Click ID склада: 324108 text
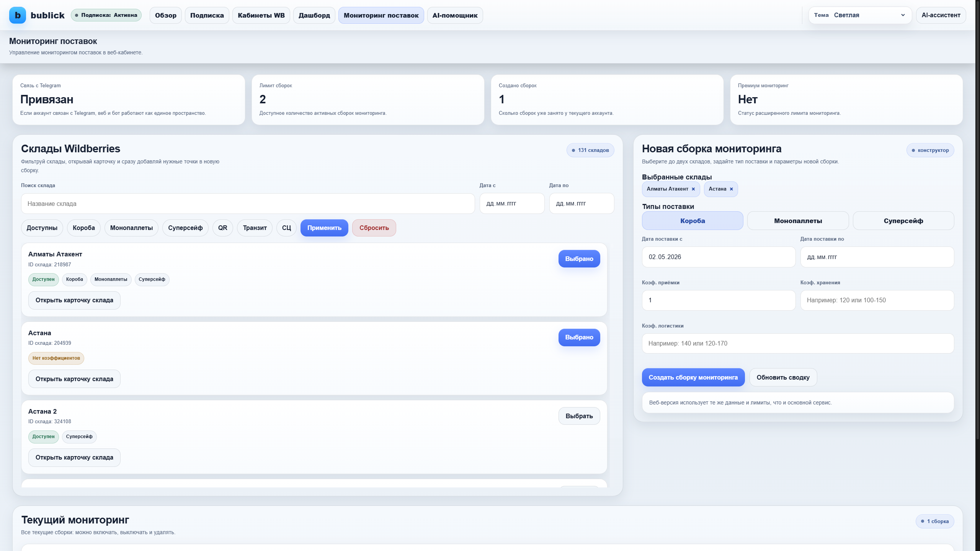The height and width of the screenshot is (551, 980). click(x=50, y=422)
